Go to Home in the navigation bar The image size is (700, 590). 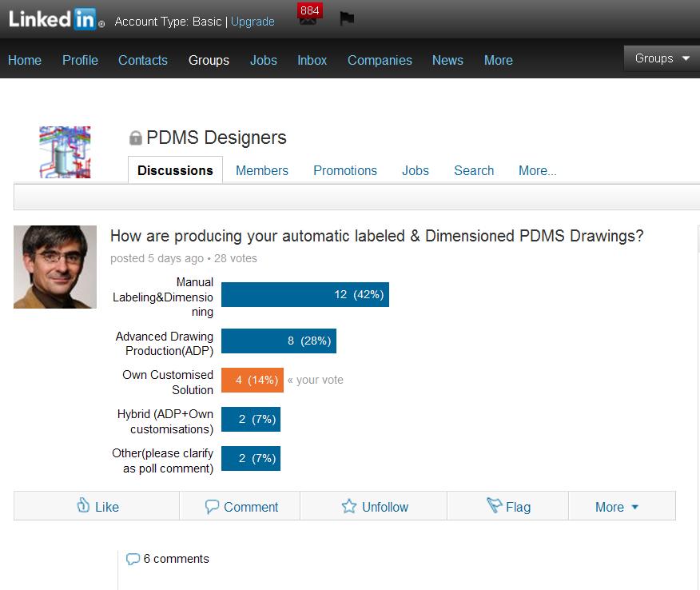pos(25,60)
